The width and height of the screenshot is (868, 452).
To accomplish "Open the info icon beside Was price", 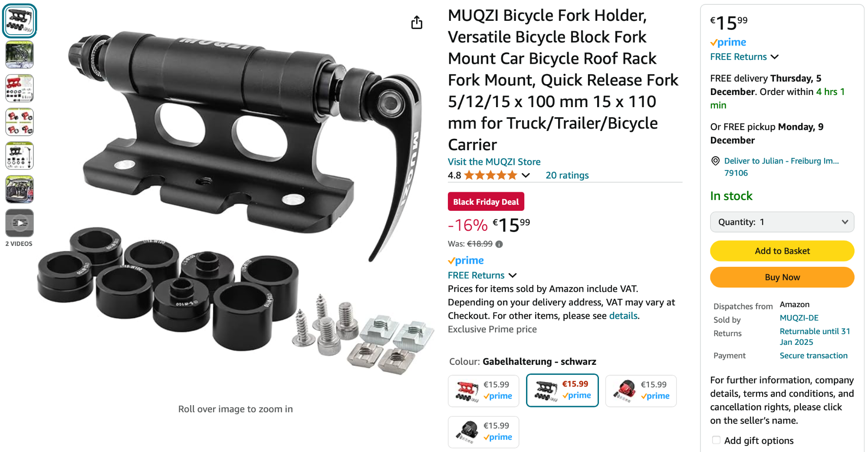I will 499,244.
